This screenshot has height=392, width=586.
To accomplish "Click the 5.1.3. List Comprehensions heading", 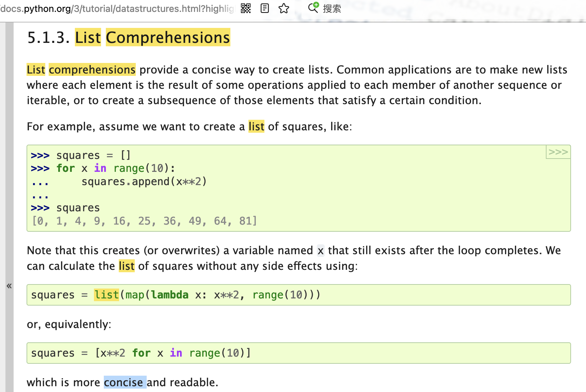I will tap(129, 37).
